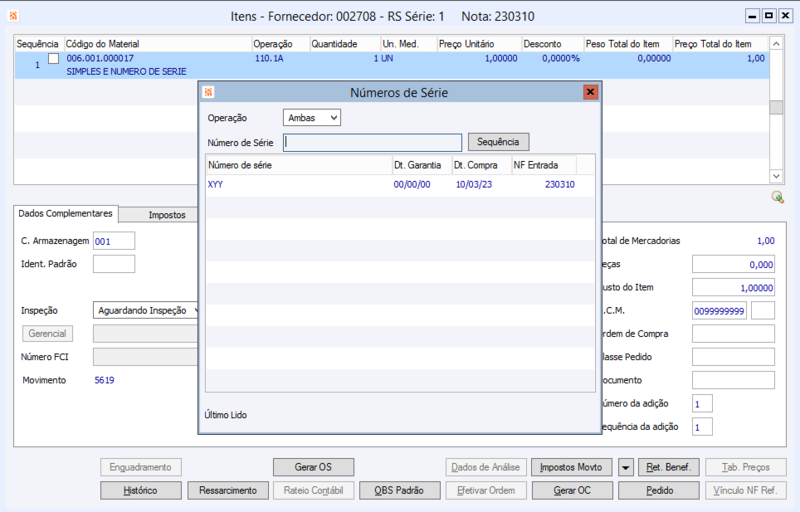Click the Ret. Benef. button
800x512 pixels.
[x=668, y=467]
